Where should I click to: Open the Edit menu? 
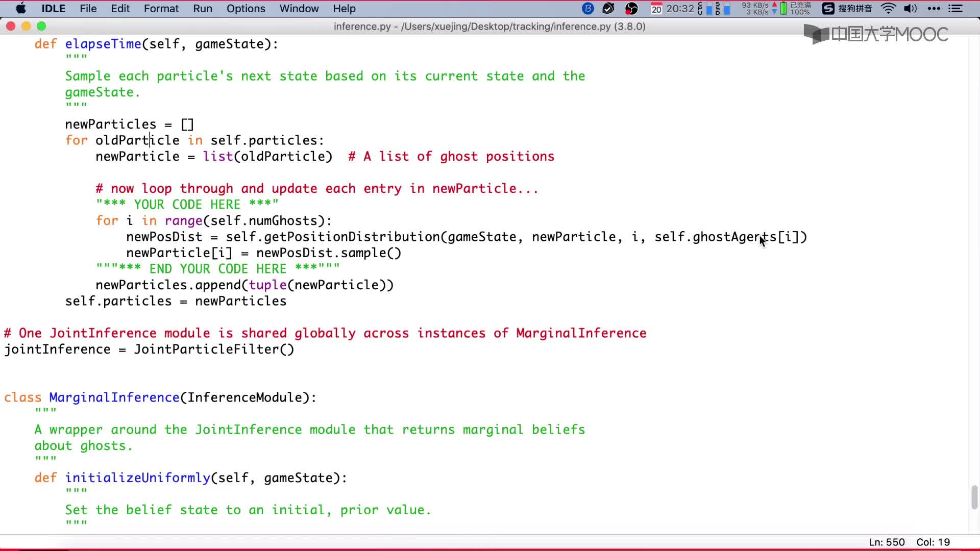pyautogui.click(x=120, y=9)
